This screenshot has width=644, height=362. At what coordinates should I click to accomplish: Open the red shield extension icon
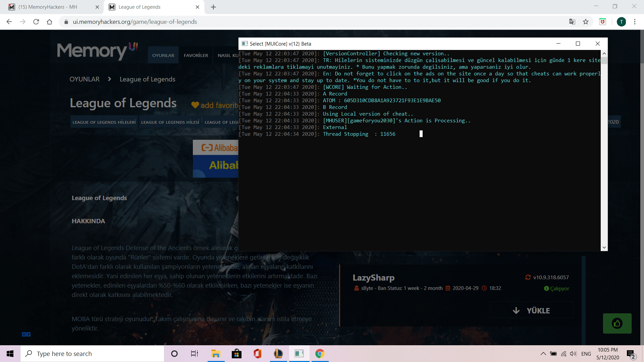tap(603, 22)
